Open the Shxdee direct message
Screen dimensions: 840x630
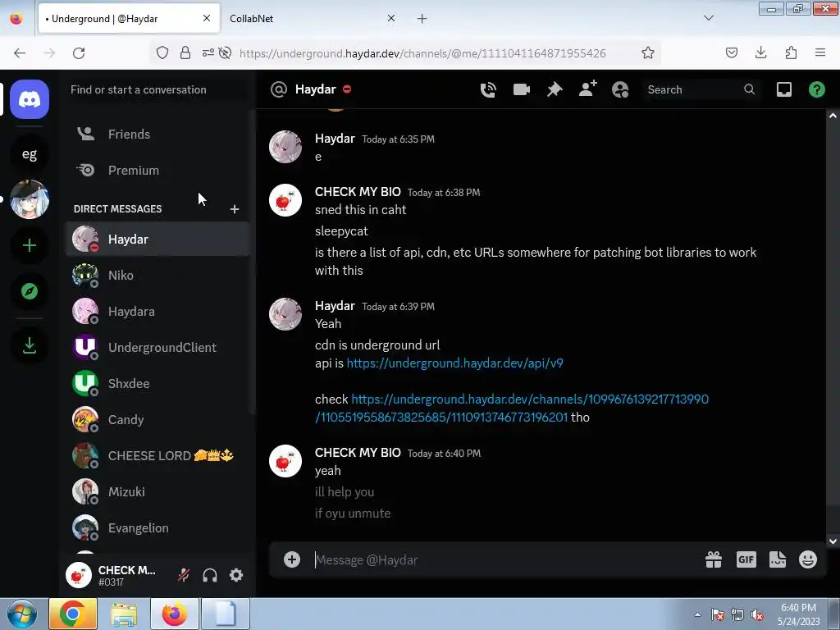(157, 384)
